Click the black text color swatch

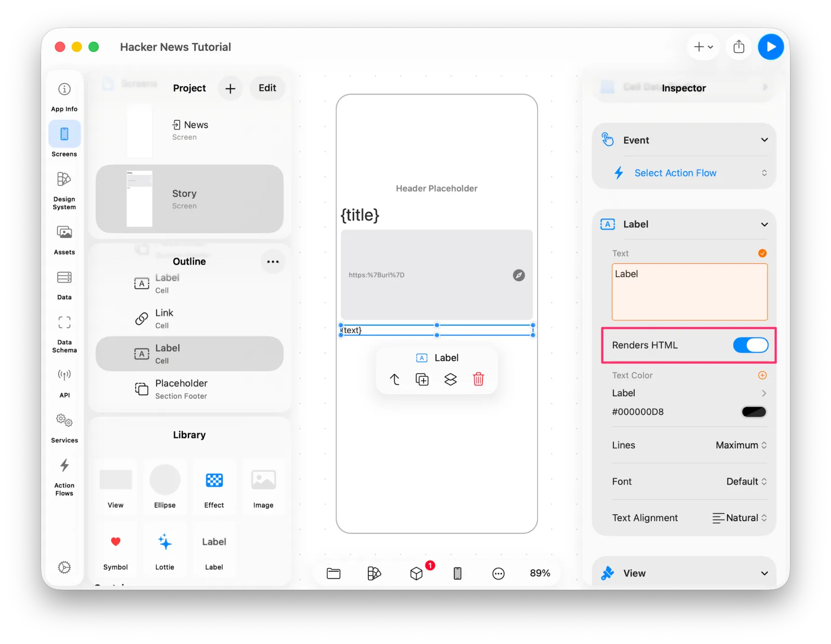(754, 412)
